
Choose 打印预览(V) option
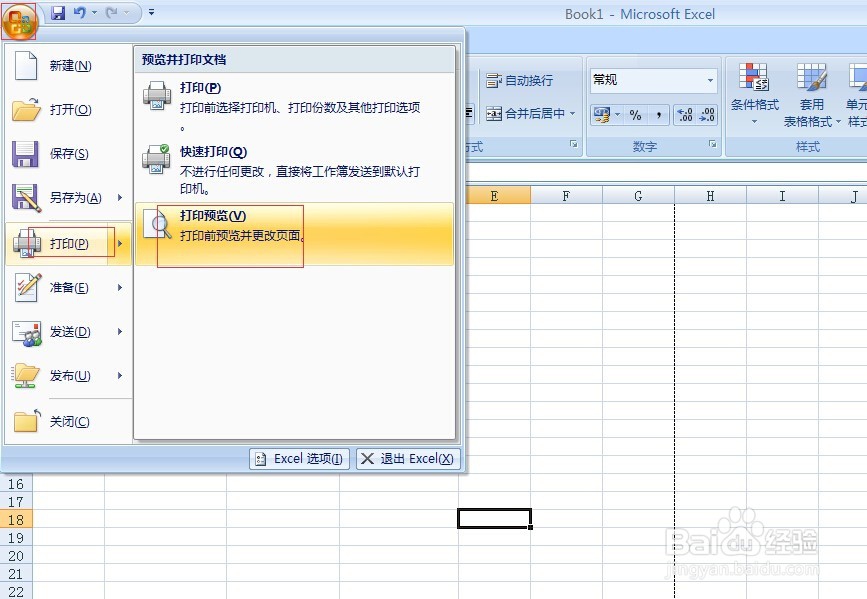click(x=294, y=234)
